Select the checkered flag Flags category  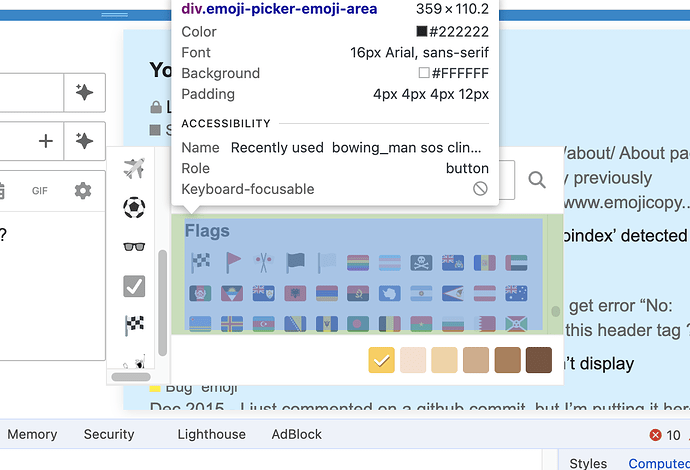[x=134, y=325]
